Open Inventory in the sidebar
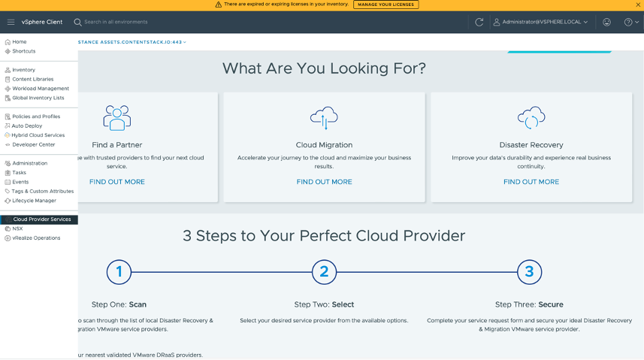This screenshot has width=644, height=360. click(x=23, y=70)
